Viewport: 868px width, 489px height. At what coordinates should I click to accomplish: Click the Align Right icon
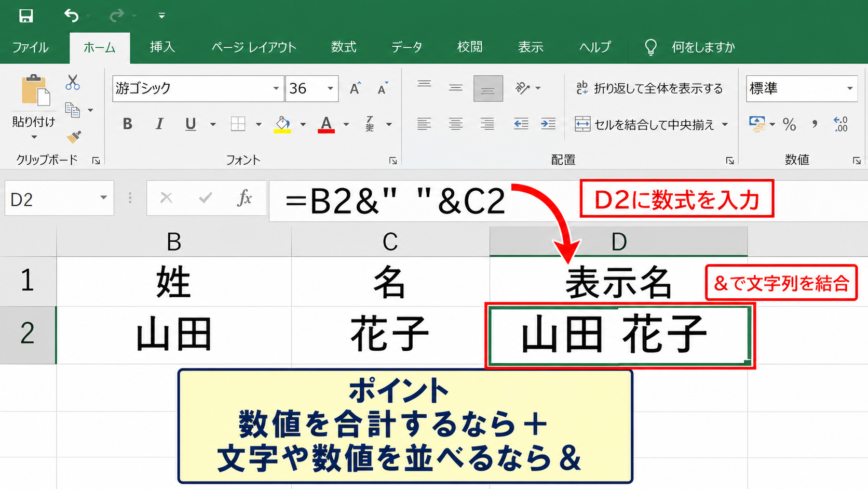[487, 124]
